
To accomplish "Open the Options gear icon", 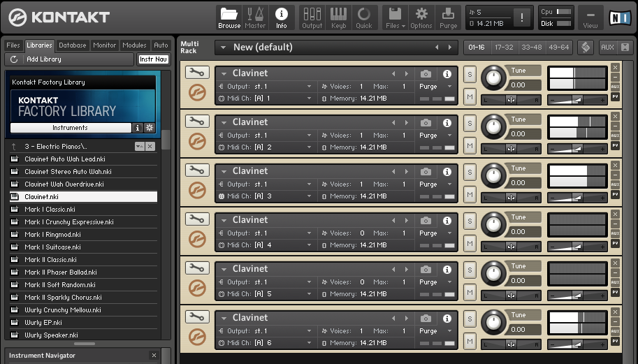I will [421, 17].
